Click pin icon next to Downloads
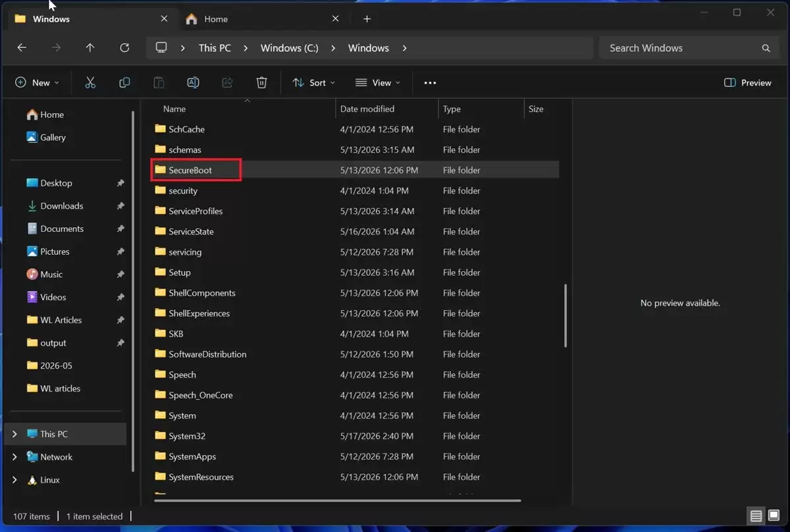The height and width of the screenshot is (532, 790). coord(120,206)
